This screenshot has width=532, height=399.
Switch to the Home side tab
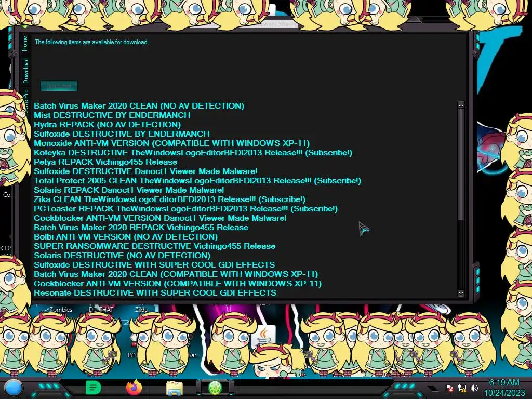click(x=25, y=44)
